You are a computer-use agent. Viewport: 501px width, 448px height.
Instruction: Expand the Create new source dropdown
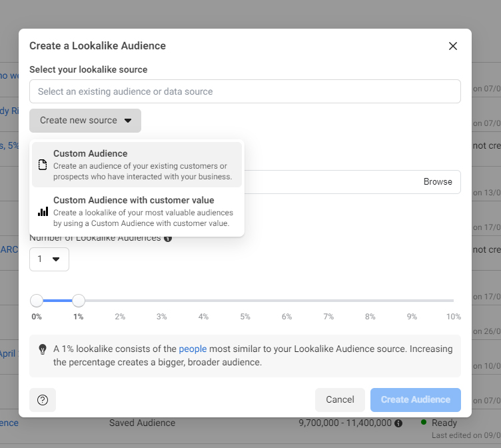(x=85, y=121)
